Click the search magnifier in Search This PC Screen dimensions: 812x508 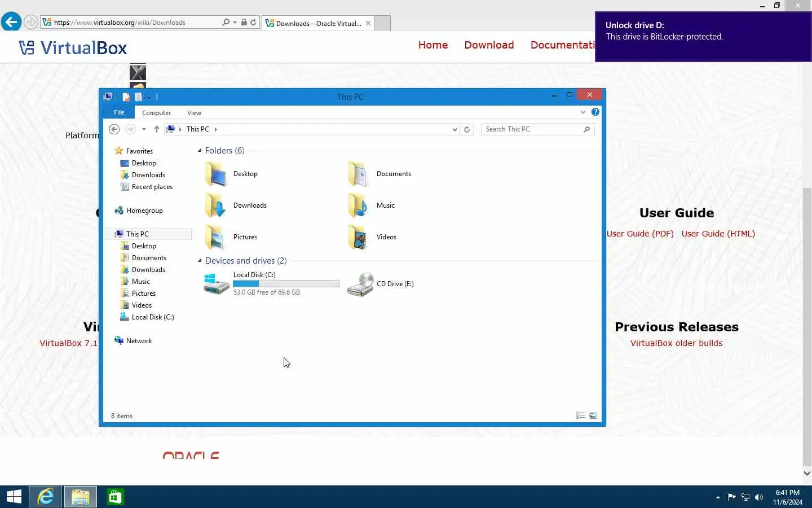click(x=586, y=129)
